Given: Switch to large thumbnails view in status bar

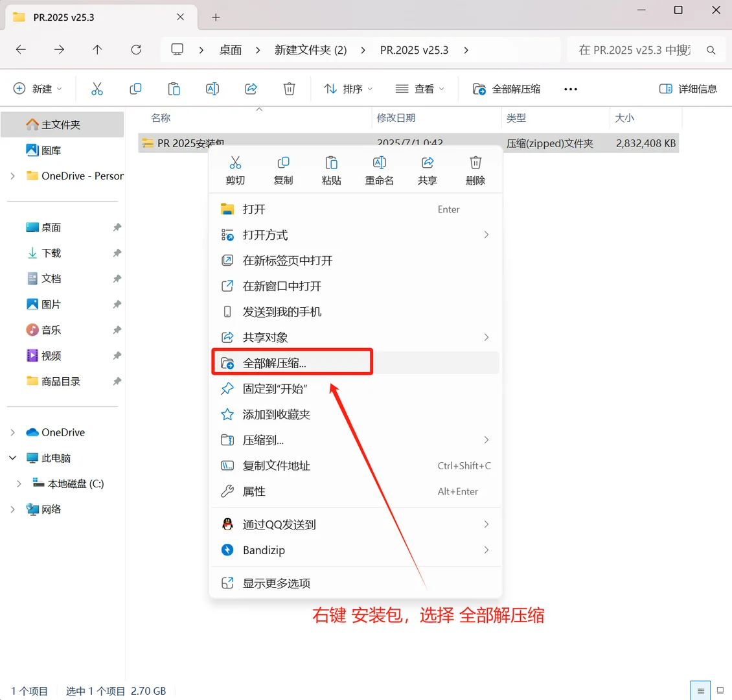Looking at the screenshot, I should tap(719, 690).
